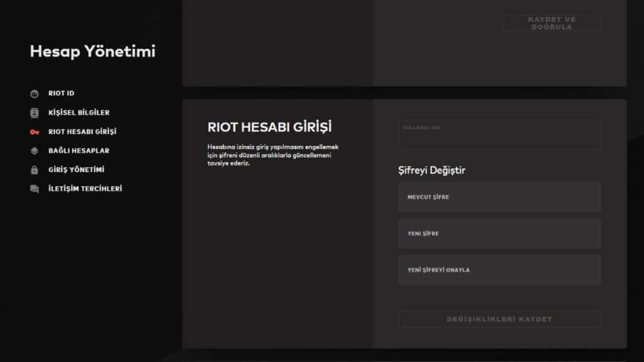Focus the Yeni Şifreyi Onayla field

point(499,270)
